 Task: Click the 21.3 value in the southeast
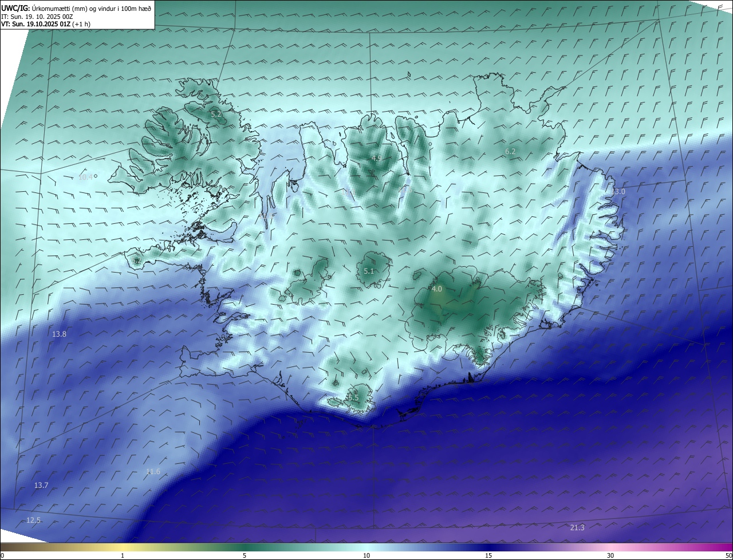coord(577,527)
